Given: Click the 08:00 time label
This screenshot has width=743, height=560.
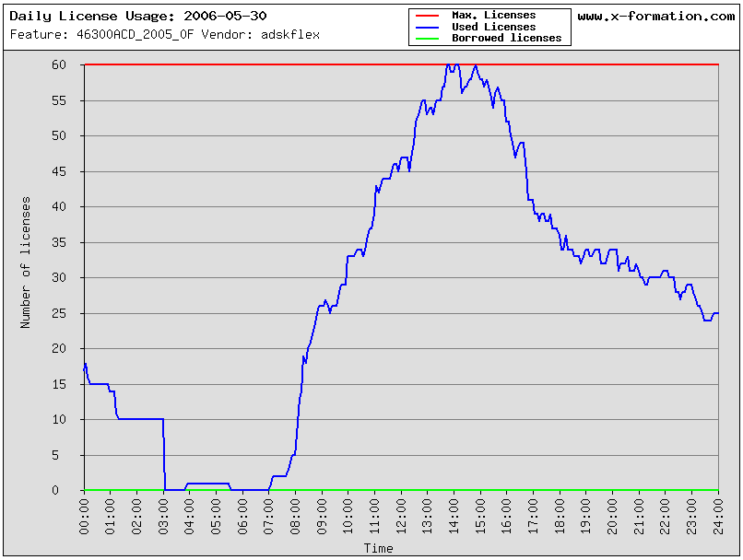Looking at the screenshot, I should coord(296,517).
